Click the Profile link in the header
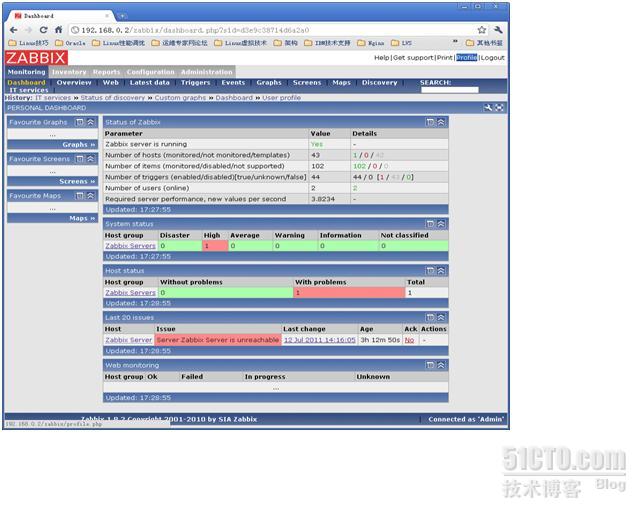This screenshot has width=640, height=512. (x=467, y=58)
